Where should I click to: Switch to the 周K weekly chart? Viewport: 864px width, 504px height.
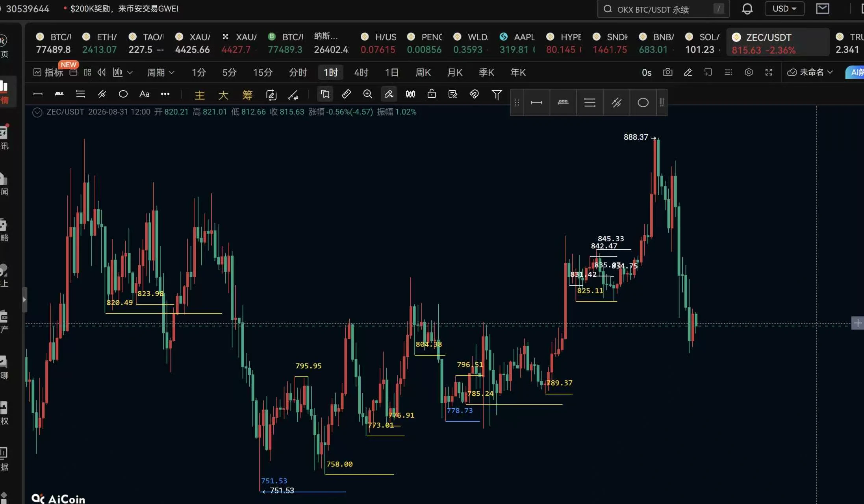click(x=423, y=72)
